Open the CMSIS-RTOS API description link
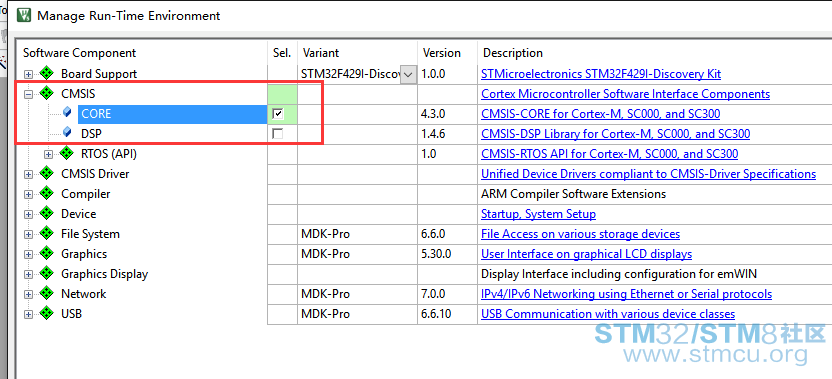Image resolution: width=832 pixels, height=379 pixels. pos(609,154)
